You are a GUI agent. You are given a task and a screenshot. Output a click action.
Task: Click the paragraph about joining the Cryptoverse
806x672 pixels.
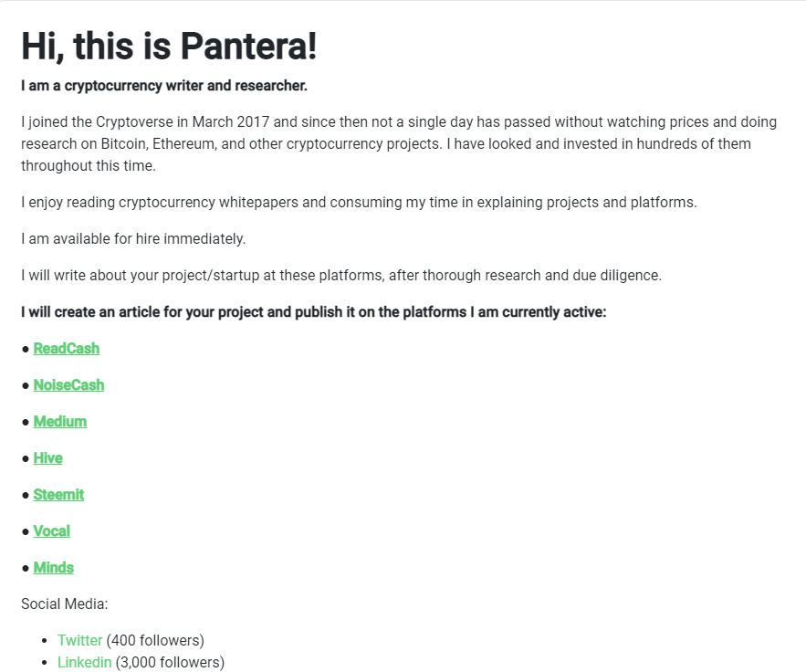[399, 143]
